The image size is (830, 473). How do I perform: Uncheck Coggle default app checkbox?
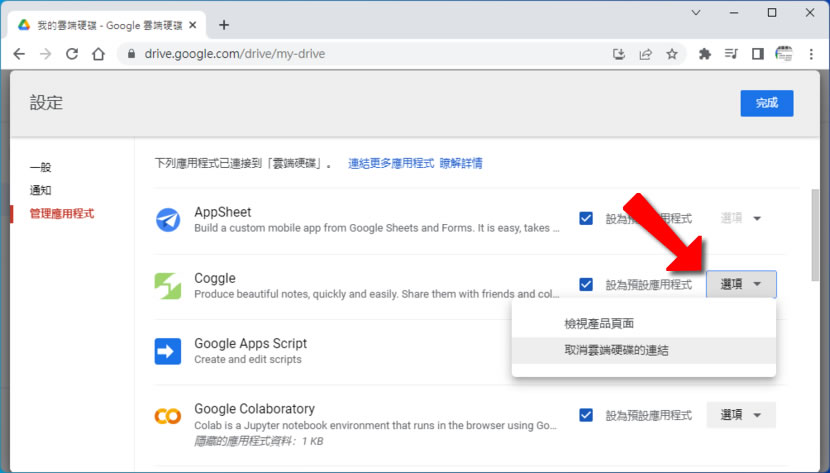pyautogui.click(x=586, y=284)
